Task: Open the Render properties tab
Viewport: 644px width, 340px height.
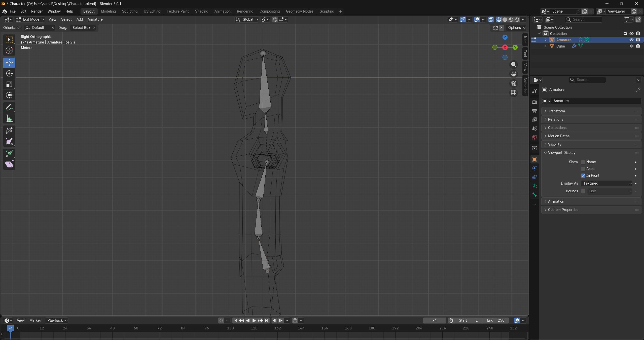Action: 534,102
